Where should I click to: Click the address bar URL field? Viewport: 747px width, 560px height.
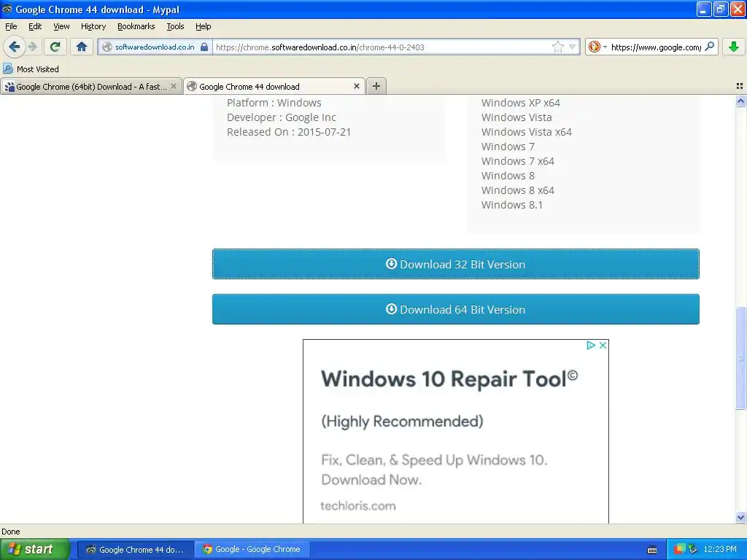[381, 47]
